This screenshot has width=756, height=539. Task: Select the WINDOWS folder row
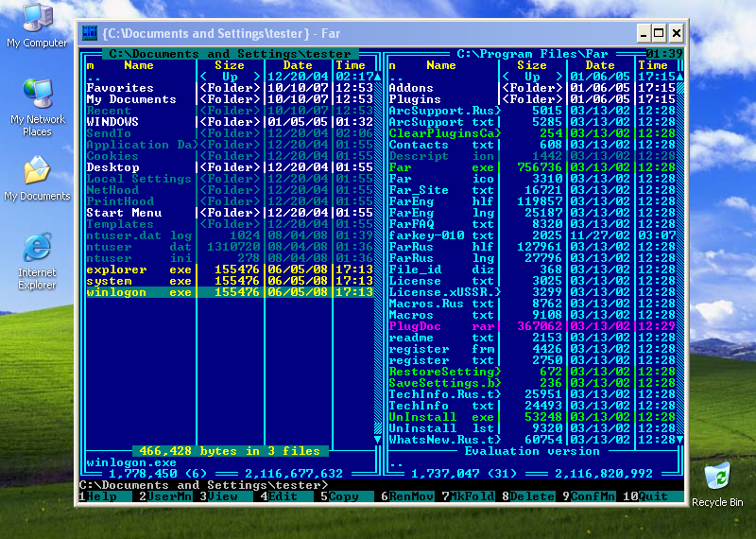[230, 122]
